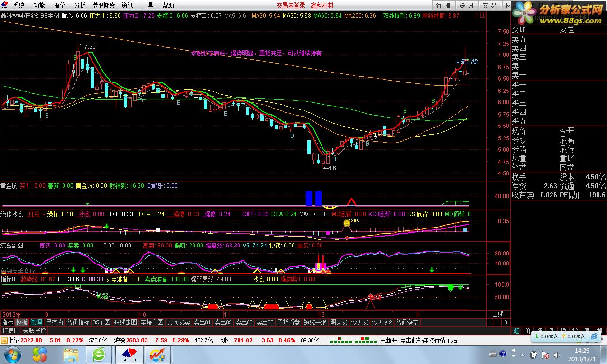Image resolution: width=607 pixels, height=364 pixels.
Task: Open the Guosen app in taskbar
Action: 130,354
